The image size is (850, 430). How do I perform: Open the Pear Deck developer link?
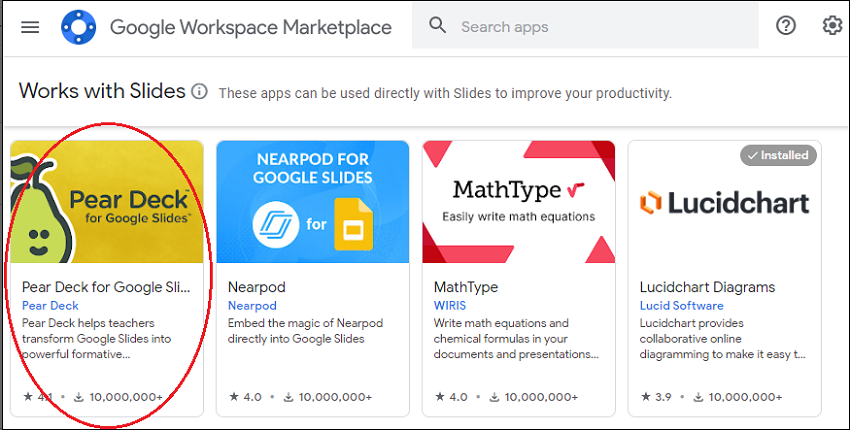tap(50, 306)
